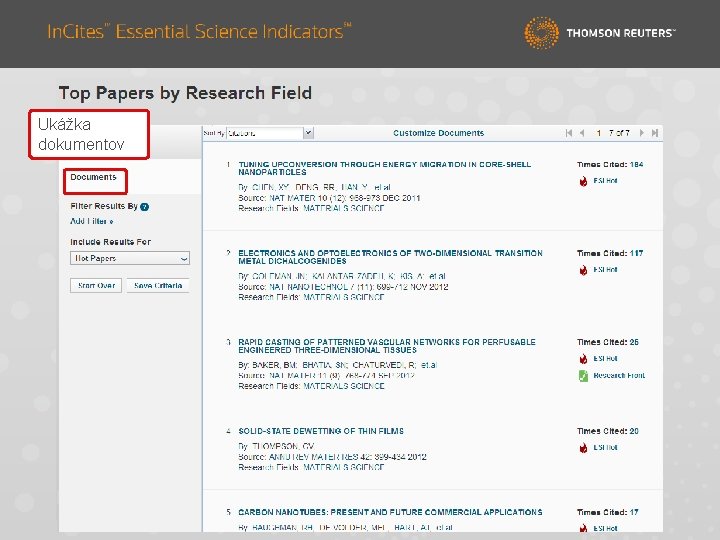The height and width of the screenshot is (540, 720).
Task: Click ESI Hot flame icon for Electronics and Optoelectronics paper
Action: (583, 270)
